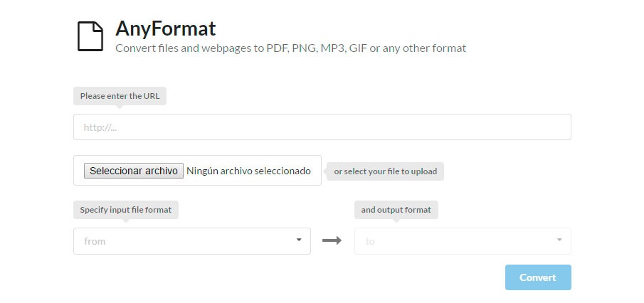Image resolution: width=644 pixels, height=303 pixels.
Task: Click the AnyFormat heading title
Action: [x=166, y=28]
